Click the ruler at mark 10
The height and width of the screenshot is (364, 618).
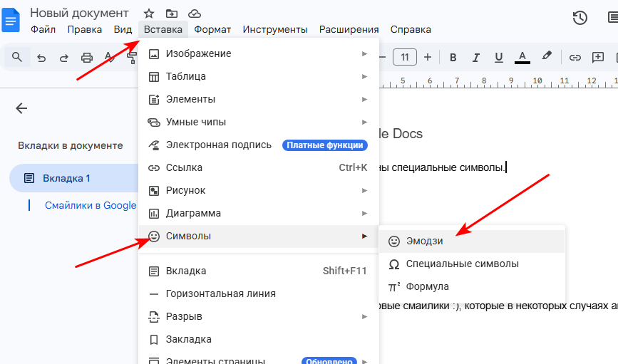pos(537,80)
